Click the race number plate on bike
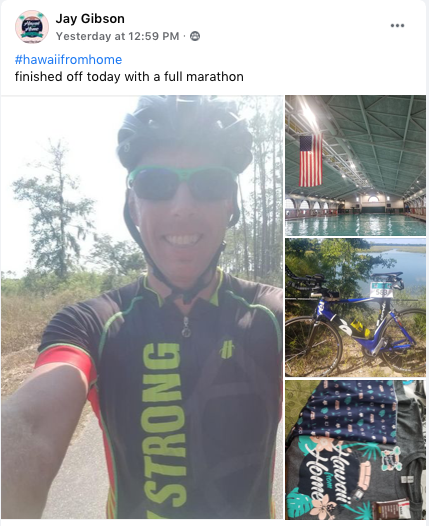 pos(381,290)
